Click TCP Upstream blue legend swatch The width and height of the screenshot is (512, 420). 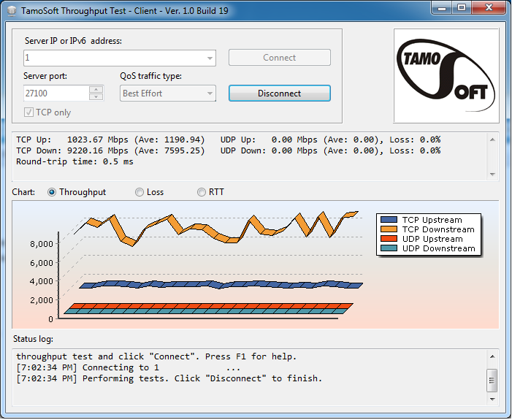pyautogui.click(x=389, y=220)
